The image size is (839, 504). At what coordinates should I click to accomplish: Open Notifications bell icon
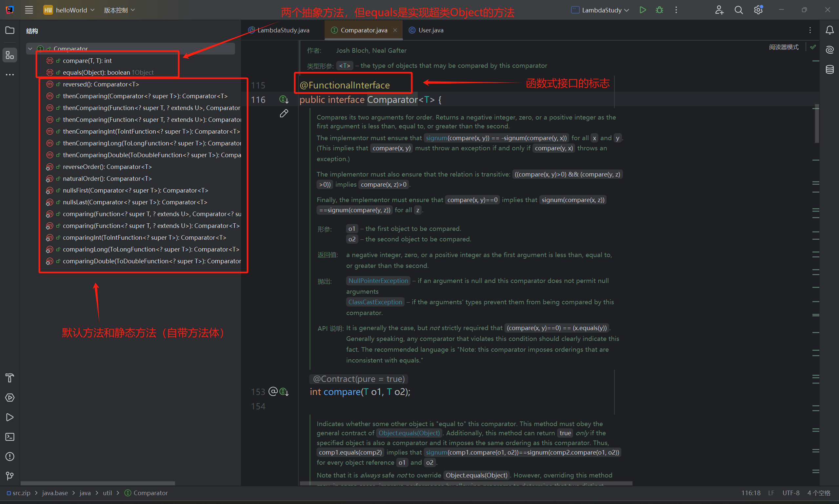tap(829, 30)
